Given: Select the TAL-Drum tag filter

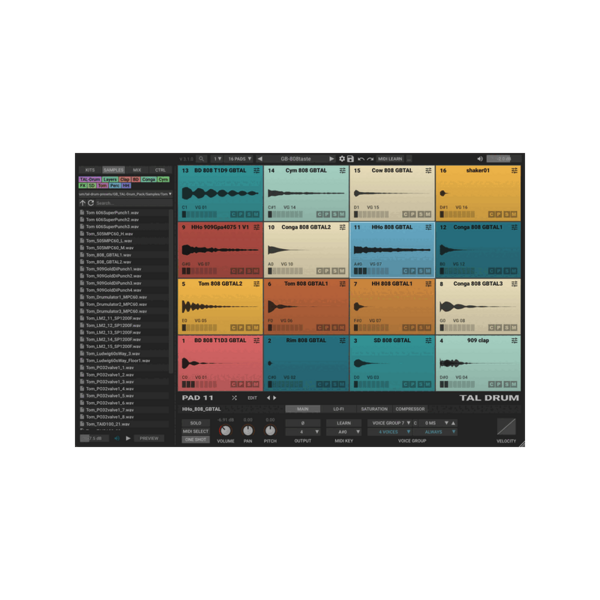Looking at the screenshot, I should click(x=90, y=179).
